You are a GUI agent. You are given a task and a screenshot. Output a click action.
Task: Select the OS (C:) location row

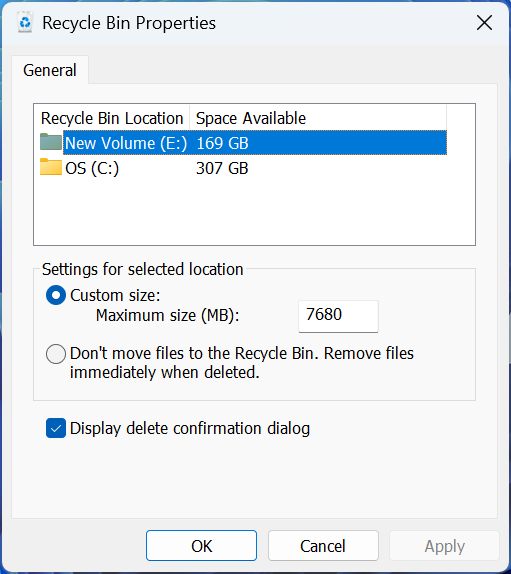244,168
